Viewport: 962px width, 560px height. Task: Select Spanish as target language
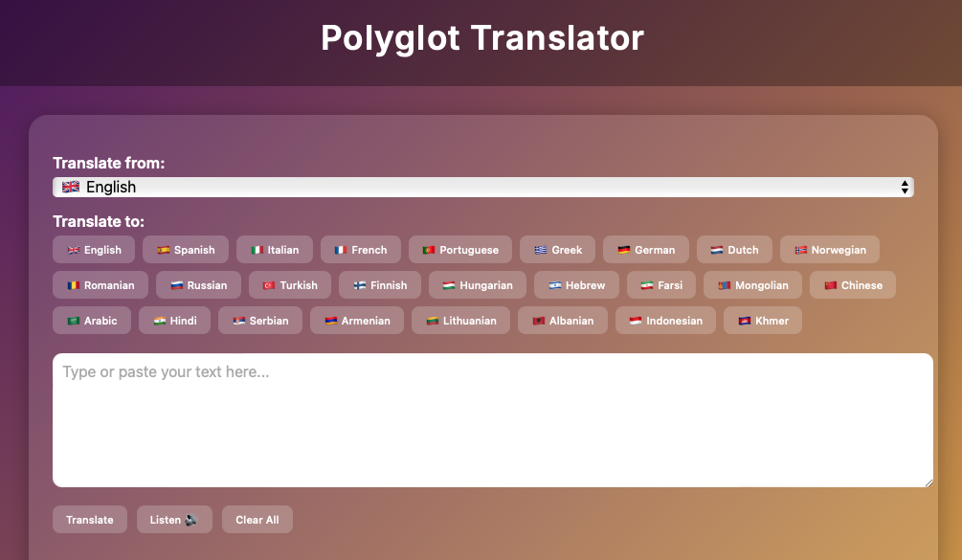pos(186,250)
